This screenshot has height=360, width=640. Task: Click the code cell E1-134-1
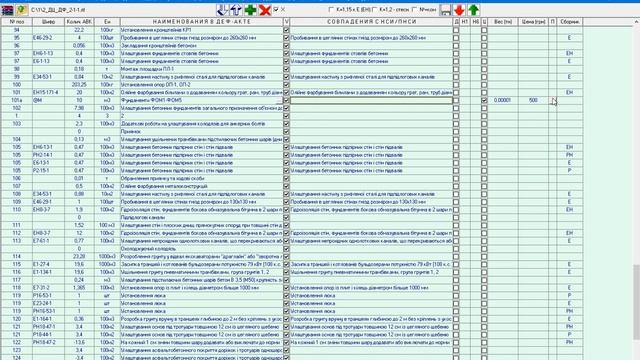(x=48, y=272)
